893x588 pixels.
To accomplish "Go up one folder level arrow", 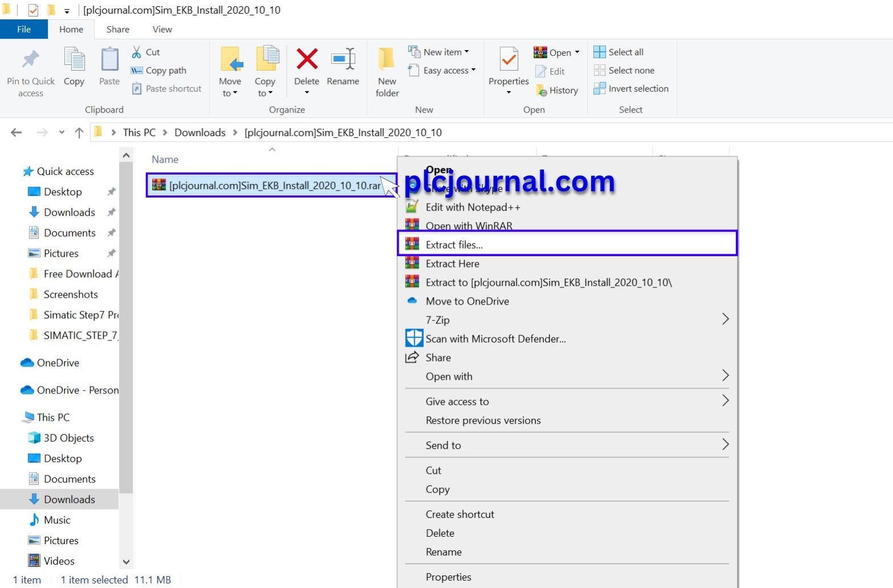I will click(79, 133).
